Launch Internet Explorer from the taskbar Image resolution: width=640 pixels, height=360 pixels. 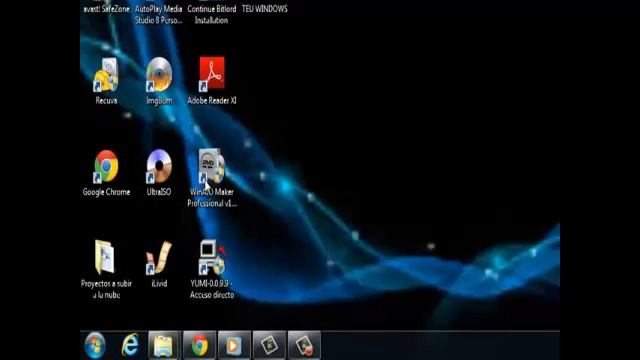(130, 345)
